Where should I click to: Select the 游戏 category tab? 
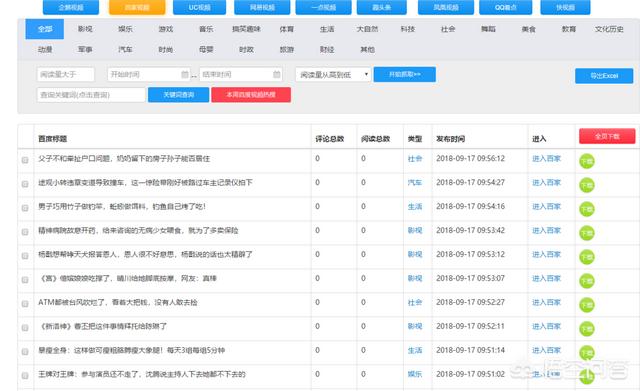point(166,29)
